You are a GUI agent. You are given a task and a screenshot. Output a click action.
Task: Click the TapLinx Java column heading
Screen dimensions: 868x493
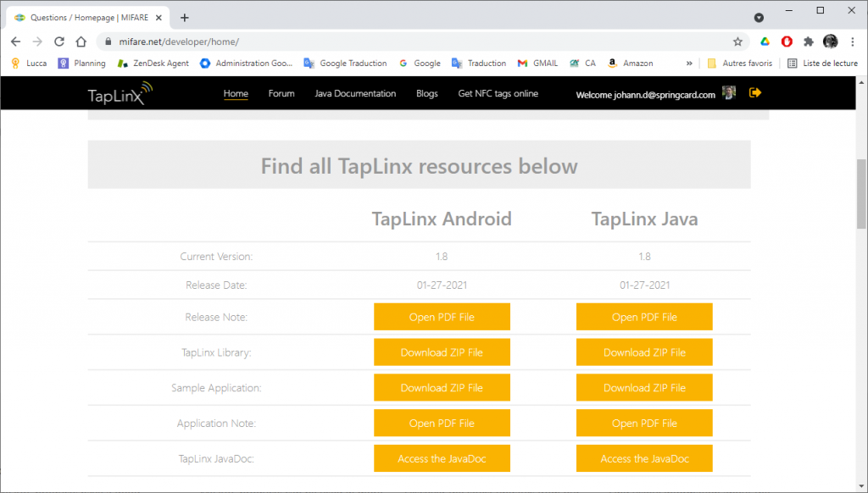644,219
